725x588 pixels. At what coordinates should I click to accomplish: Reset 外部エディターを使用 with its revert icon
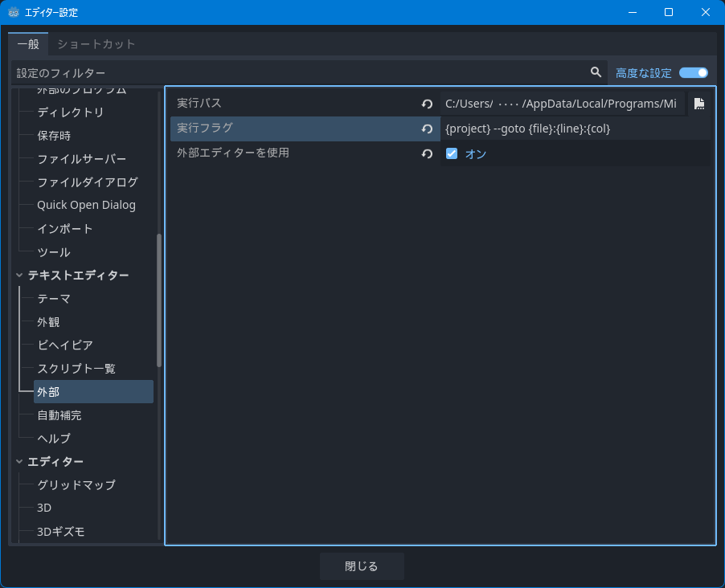tap(427, 154)
